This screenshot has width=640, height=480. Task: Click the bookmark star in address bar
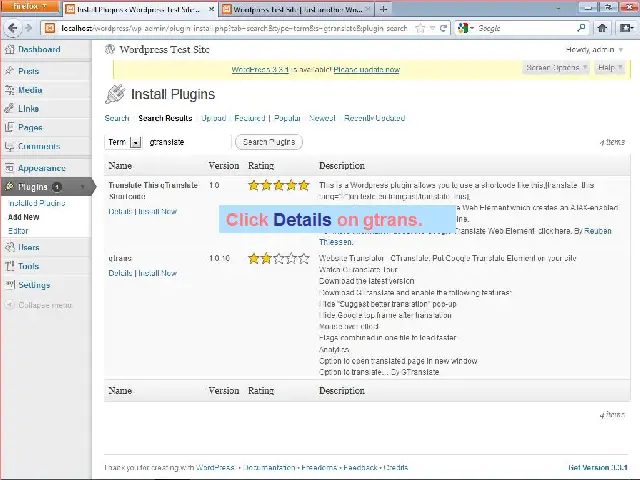coord(420,28)
